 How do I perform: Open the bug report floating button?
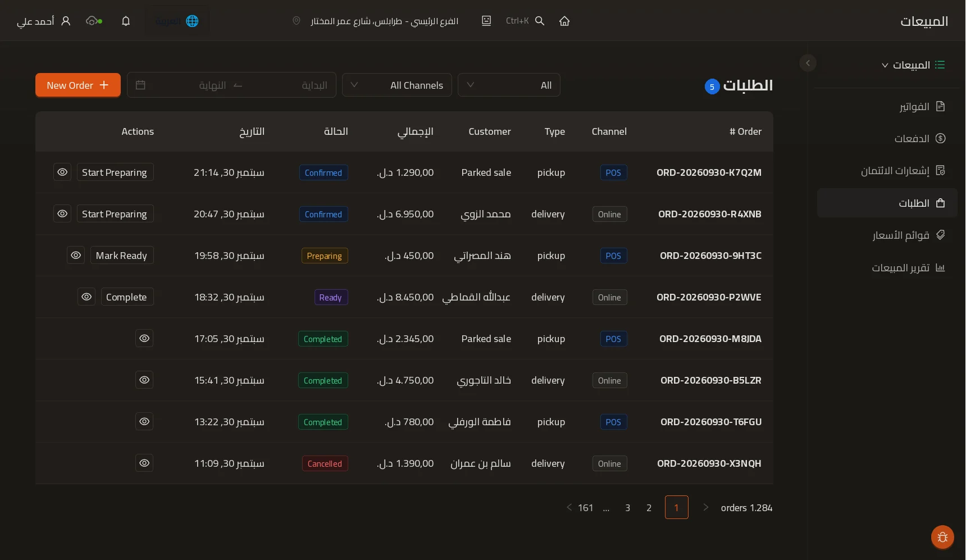(942, 537)
